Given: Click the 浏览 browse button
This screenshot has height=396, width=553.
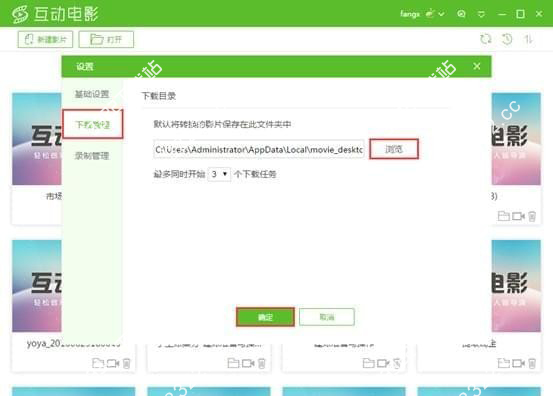Looking at the screenshot, I should pos(394,149).
